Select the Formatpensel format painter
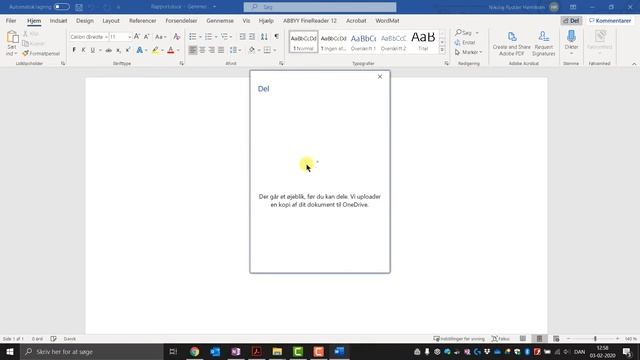 tap(41, 53)
